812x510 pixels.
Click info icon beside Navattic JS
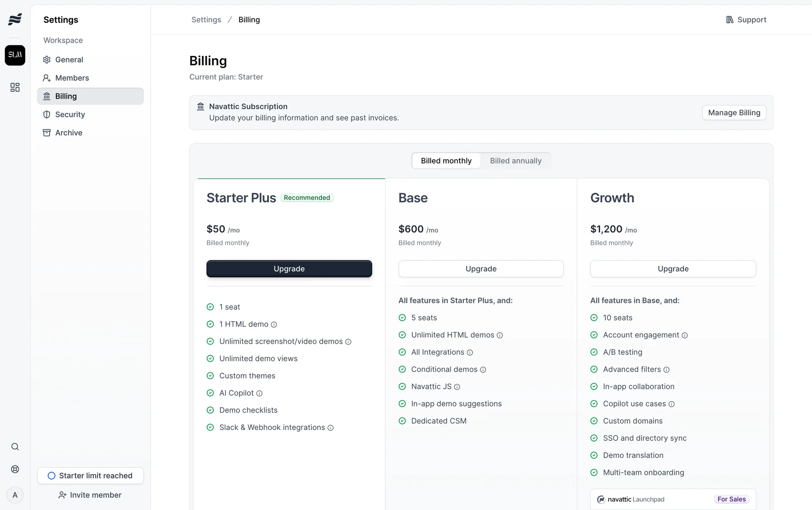click(x=457, y=387)
